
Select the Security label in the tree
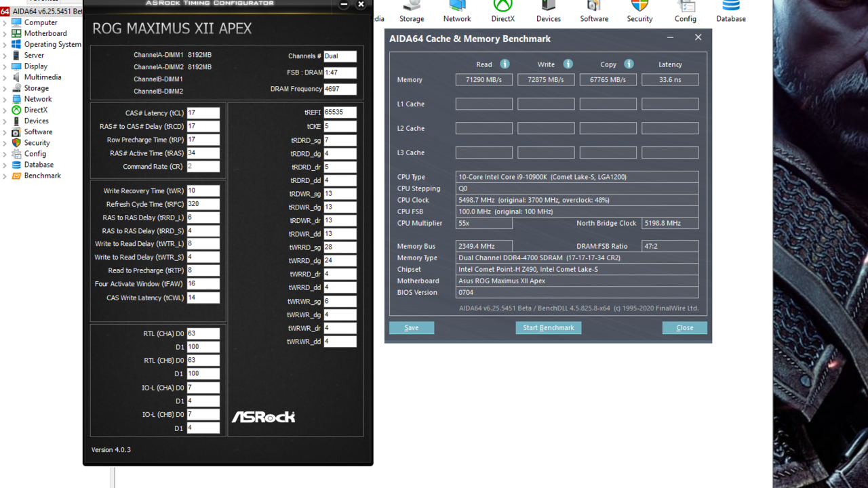tap(37, 142)
